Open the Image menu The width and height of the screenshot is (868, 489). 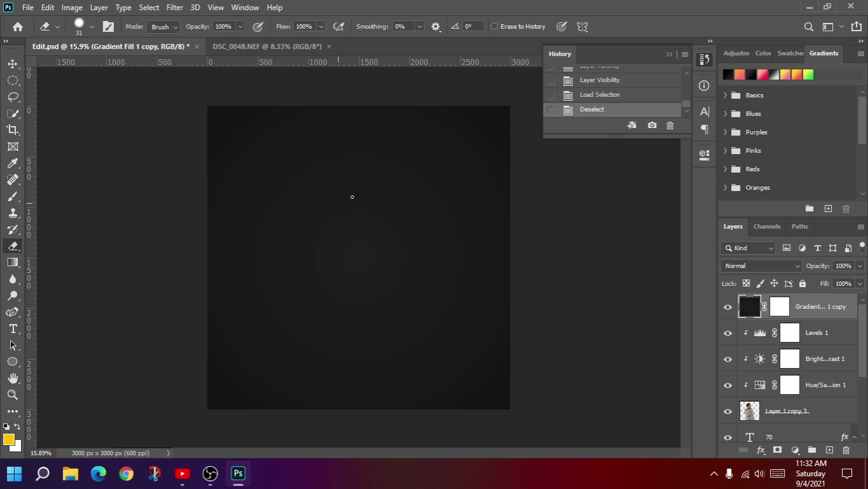(x=72, y=8)
